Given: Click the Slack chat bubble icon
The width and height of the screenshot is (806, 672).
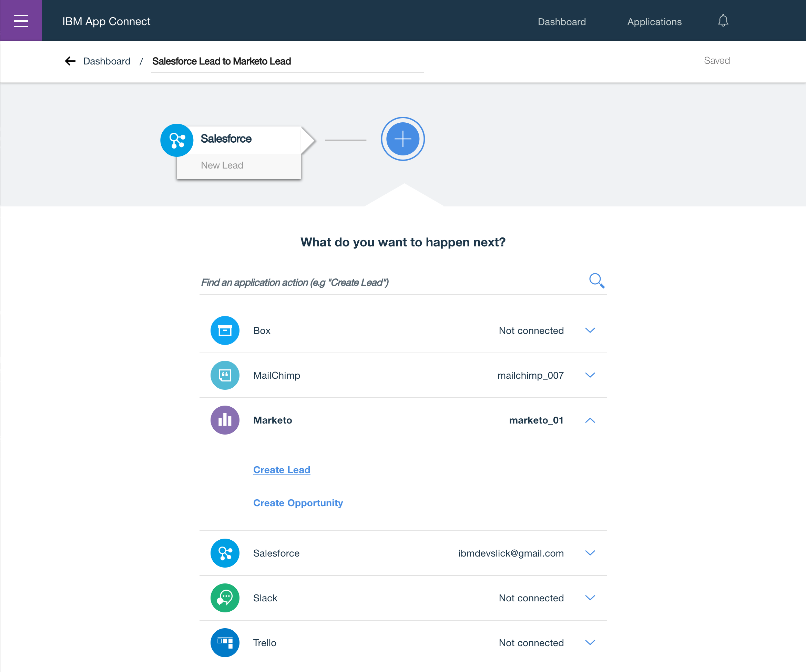Looking at the screenshot, I should pyautogui.click(x=225, y=598).
